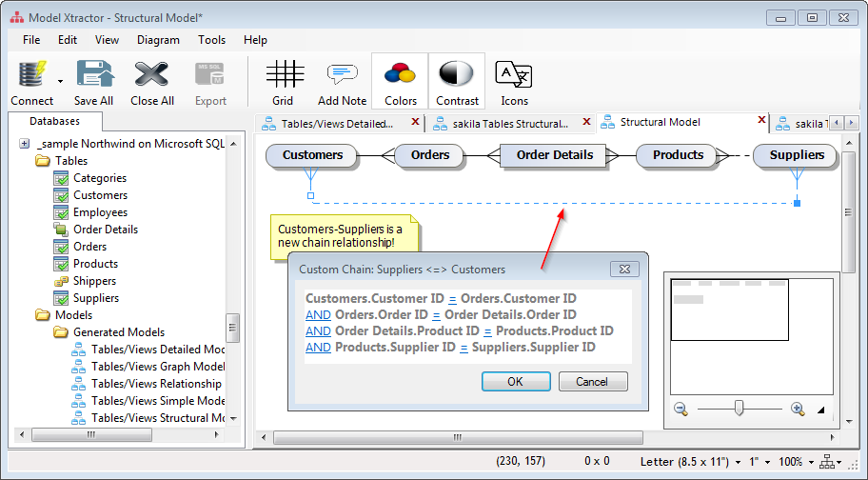Click the Close All toolbar icon
The width and height of the screenshot is (868, 480).
click(151, 74)
